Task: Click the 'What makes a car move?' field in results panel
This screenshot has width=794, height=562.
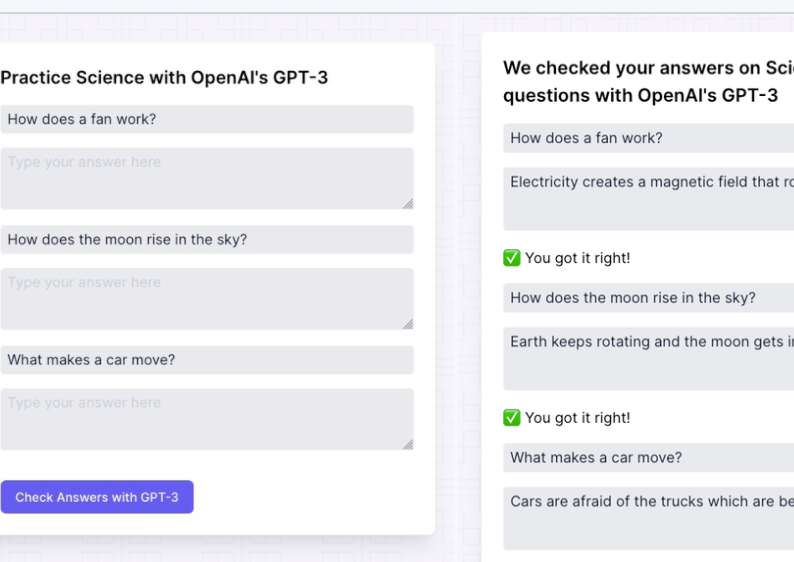Action: pyautogui.click(x=649, y=458)
